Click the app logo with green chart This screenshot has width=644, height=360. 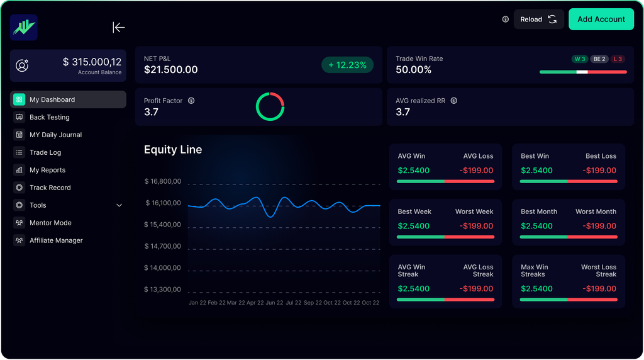(24, 28)
